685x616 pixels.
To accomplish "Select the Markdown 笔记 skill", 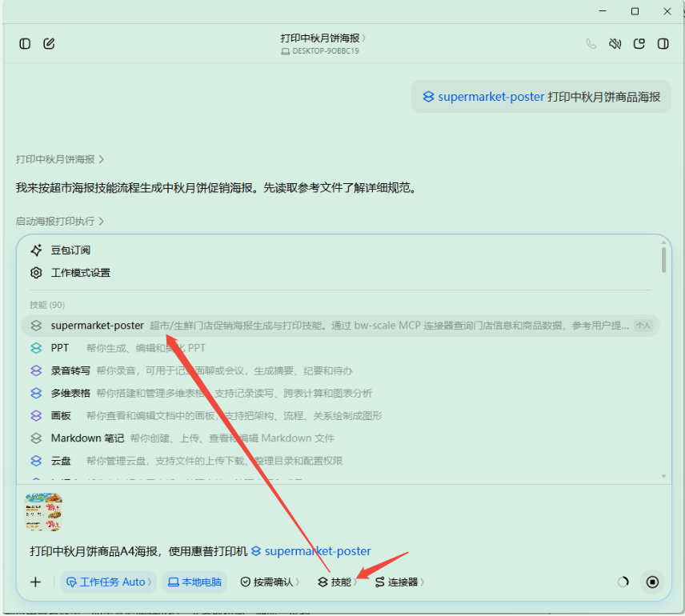I will click(x=340, y=438).
